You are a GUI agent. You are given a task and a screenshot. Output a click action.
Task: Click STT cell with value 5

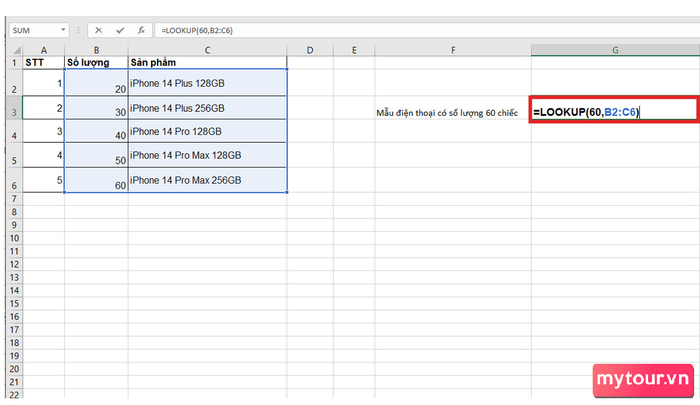44,180
